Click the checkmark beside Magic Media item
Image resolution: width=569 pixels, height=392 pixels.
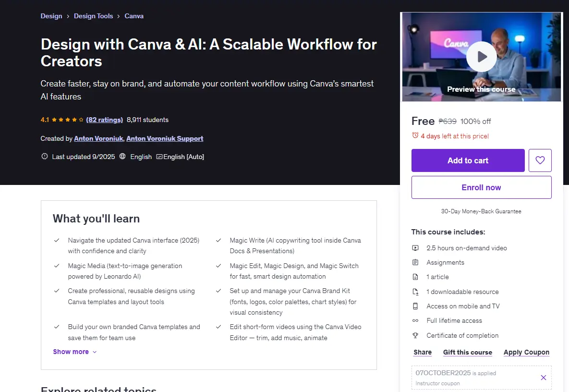(x=57, y=266)
